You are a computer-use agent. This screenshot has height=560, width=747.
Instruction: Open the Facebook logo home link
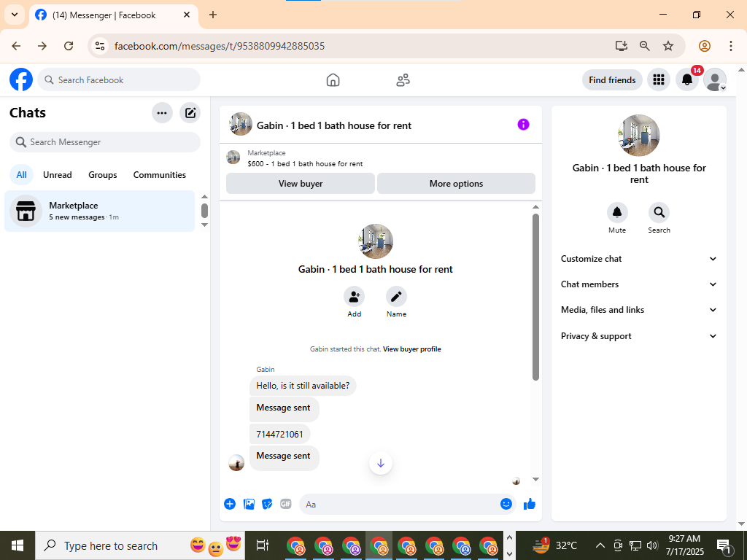click(21, 79)
